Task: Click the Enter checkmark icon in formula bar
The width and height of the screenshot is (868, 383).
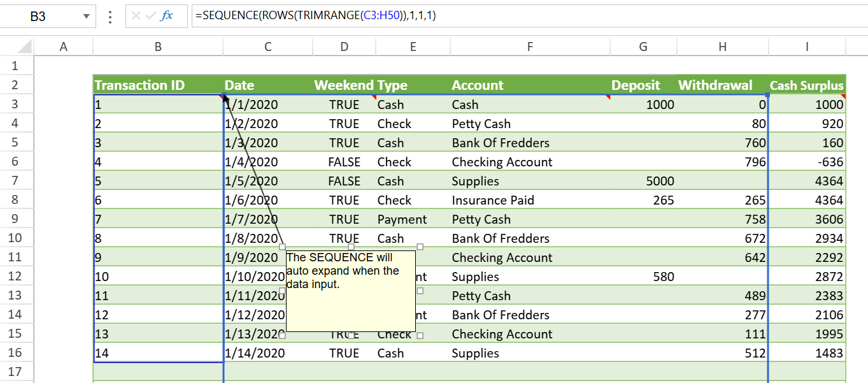Action: point(150,16)
